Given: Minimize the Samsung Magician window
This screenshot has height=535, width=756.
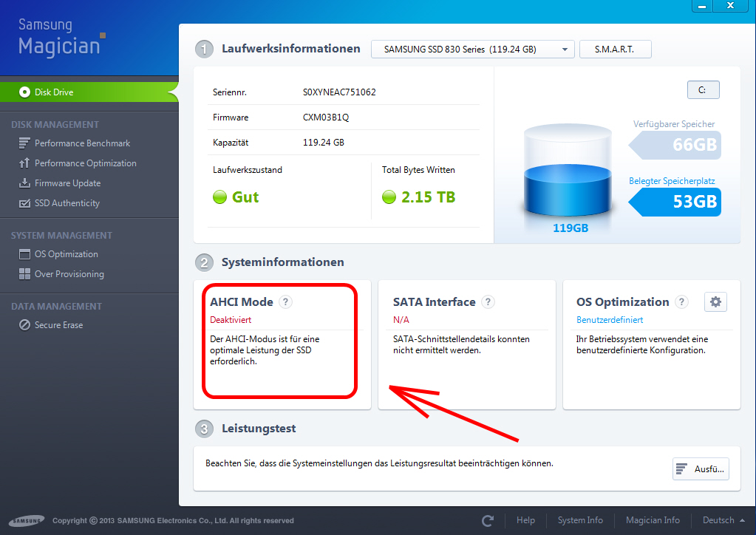Looking at the screenshot, I should [702, 6].
